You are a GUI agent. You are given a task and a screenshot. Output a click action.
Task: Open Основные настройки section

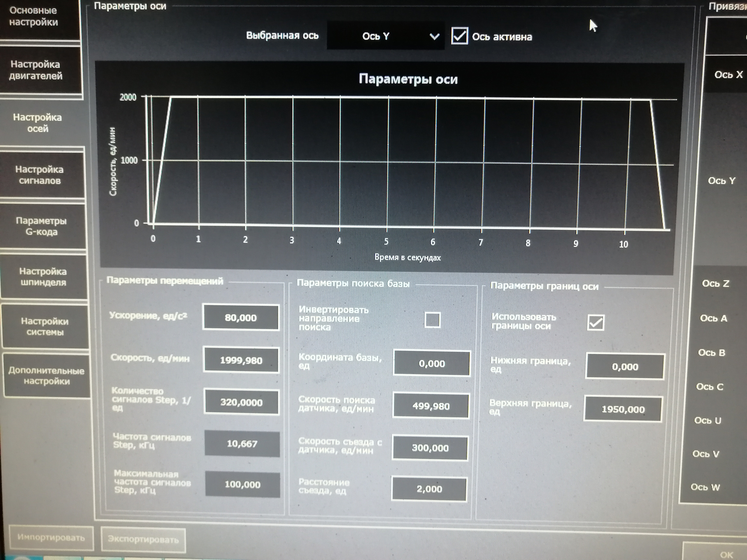pos(34,17)
